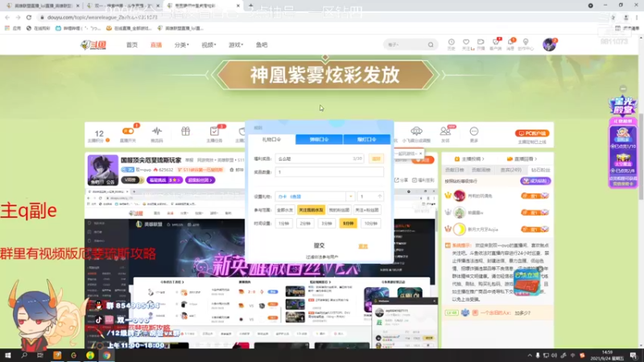Open the Windows Start button
The image size is (644, 362).
pyautogui.click(x=8, y=355)
